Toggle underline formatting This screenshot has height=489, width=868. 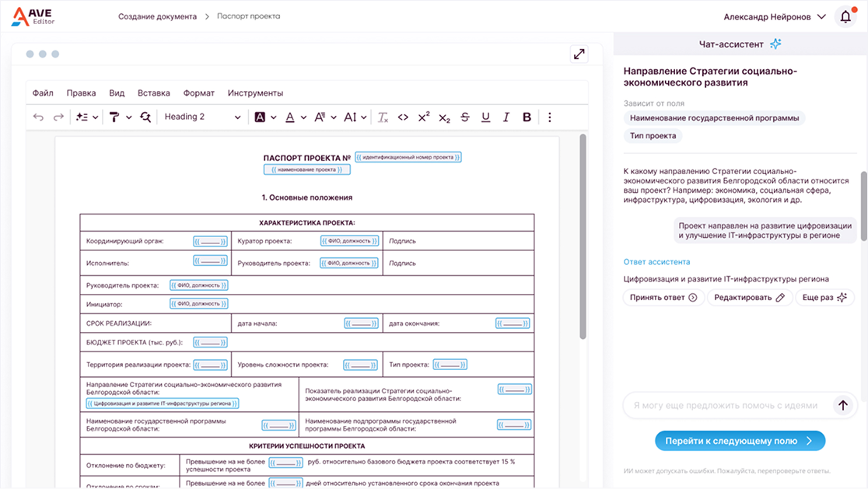[x=485, y=117]
